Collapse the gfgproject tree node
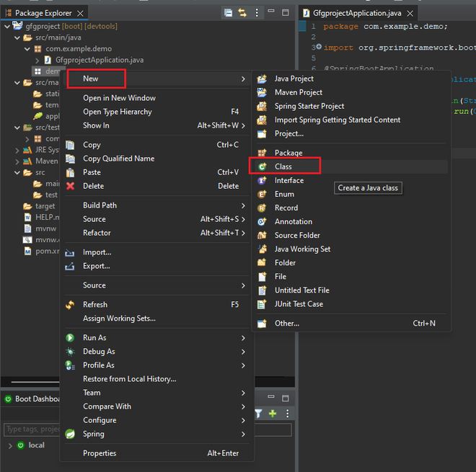Viewport: 476px width, 472px height. [7, 27]
